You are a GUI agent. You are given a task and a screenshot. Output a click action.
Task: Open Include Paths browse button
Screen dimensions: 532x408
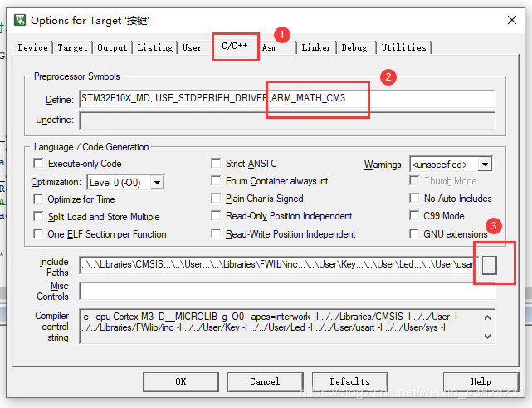(x=489, y=265)
